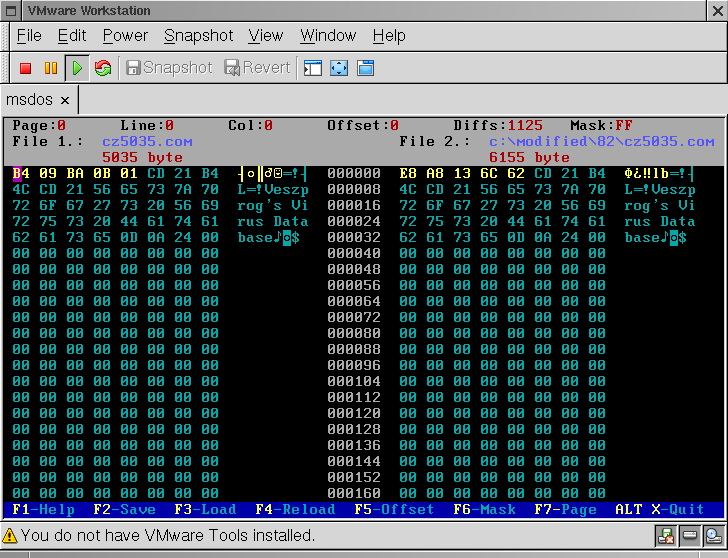Viewport: 728px width, 558px height.
Task: Click the F7-Page label
Action: [565, 510]
